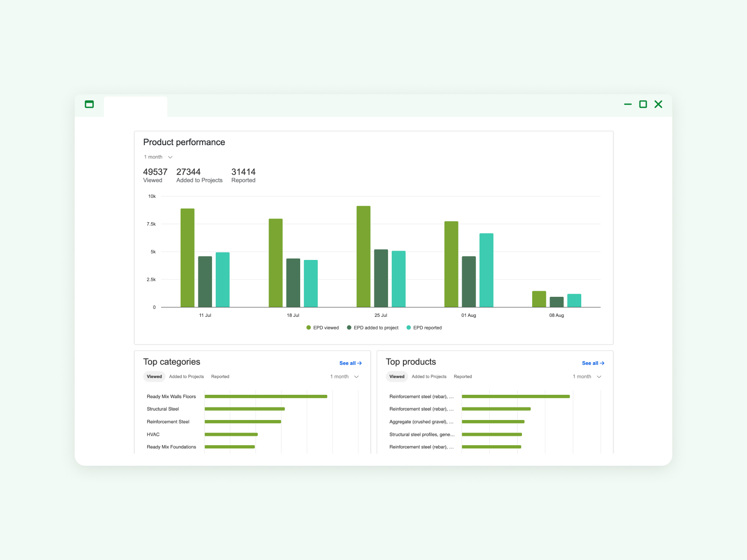Click the dark green EPD added to project legend dot
The height and width of the screenshot is (560, 747).
348,327
